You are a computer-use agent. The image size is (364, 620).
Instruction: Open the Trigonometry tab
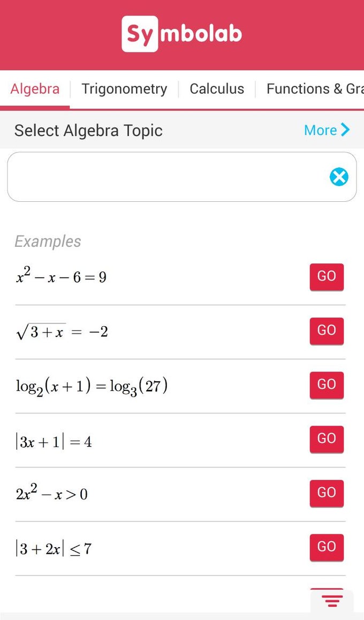click(x=124, y=89)
